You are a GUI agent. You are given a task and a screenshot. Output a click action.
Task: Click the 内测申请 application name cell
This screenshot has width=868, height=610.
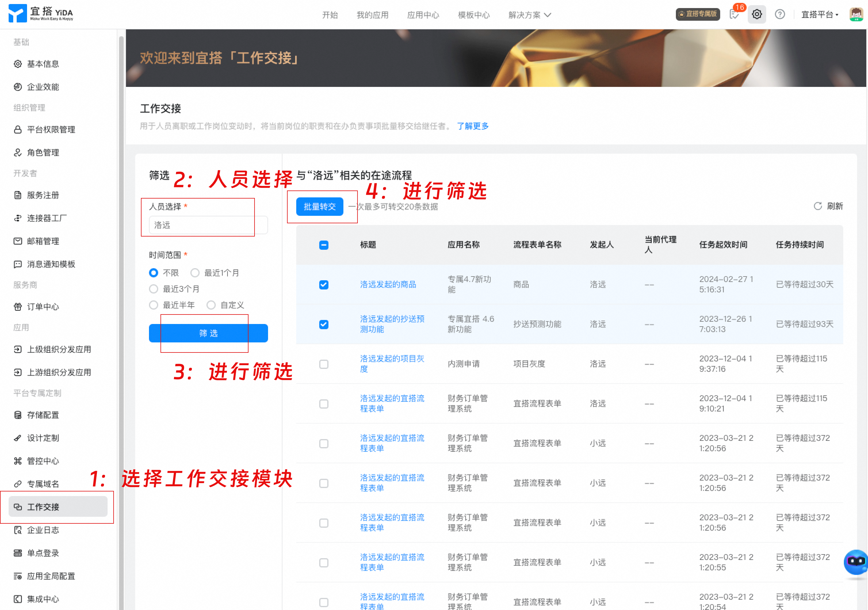click(x=464, y=364)
